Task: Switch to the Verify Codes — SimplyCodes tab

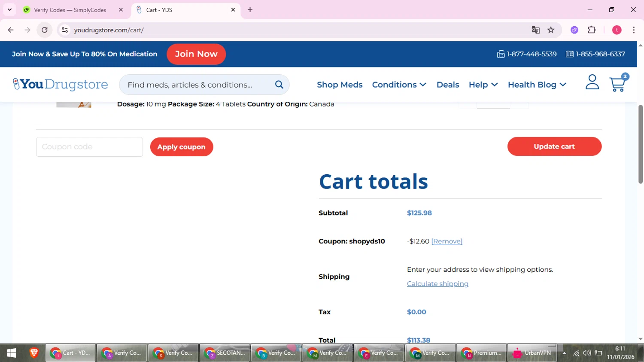Action: pyautogui.click(x=72, y=9)
